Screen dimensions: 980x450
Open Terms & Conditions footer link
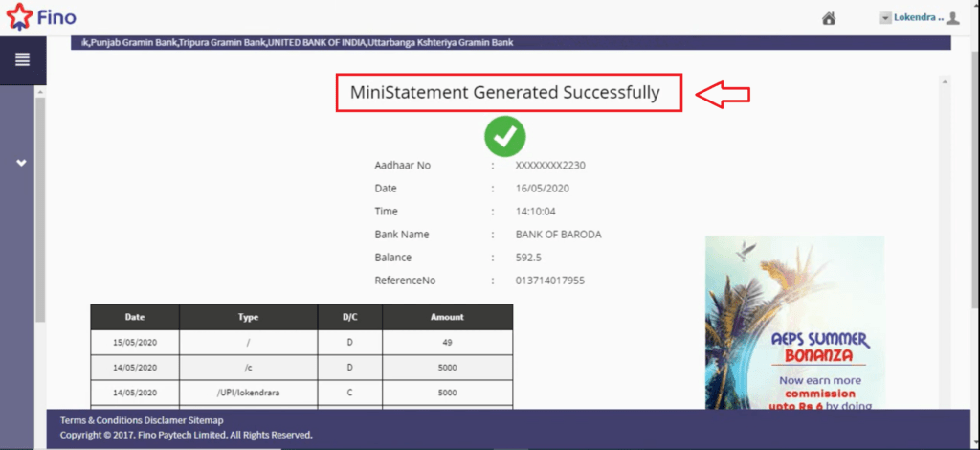pos(101,420)
